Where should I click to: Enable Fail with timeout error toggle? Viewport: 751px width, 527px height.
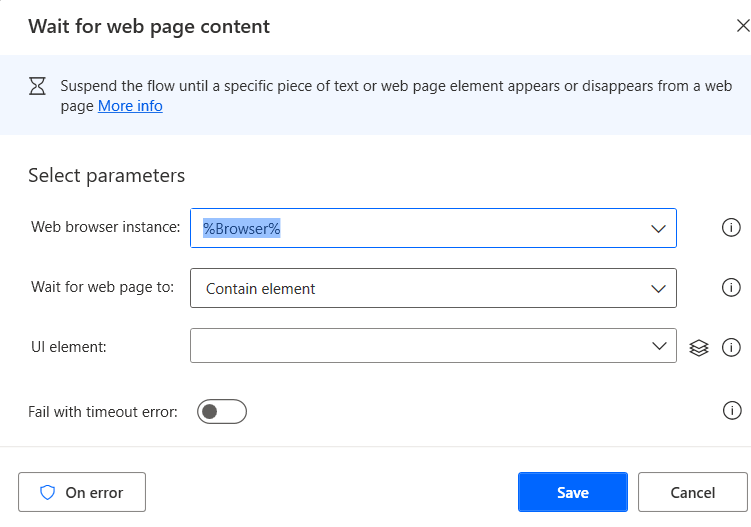(221, 411)
